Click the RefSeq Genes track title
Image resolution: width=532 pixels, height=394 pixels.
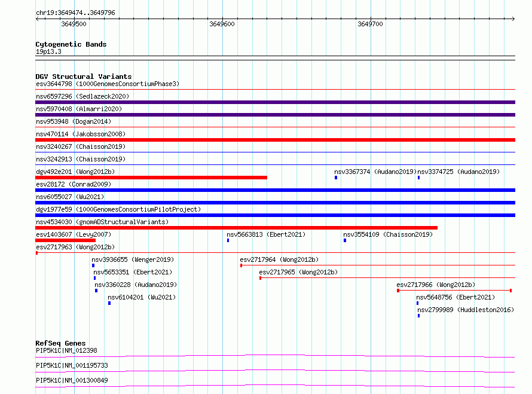click(60, 343)
